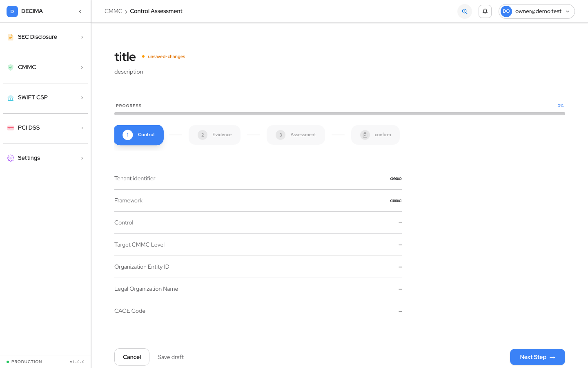Image resolution: width=588 pixels, height=368 pixels.
Task: Click the 'demo' tenant value
Action: pyautogui.click(x=396, y=179)
